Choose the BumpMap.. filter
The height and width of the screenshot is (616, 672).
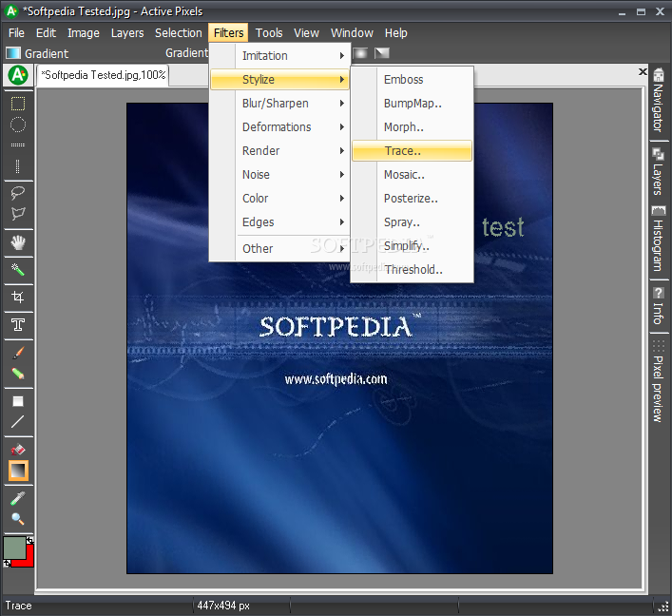coord(412,104)
